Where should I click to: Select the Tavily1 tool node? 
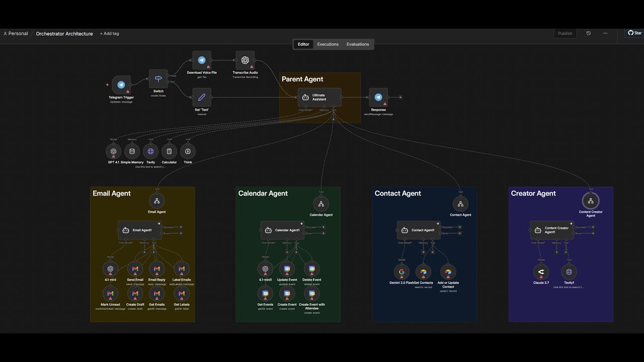pyautogui.click(x=569, y=272)
